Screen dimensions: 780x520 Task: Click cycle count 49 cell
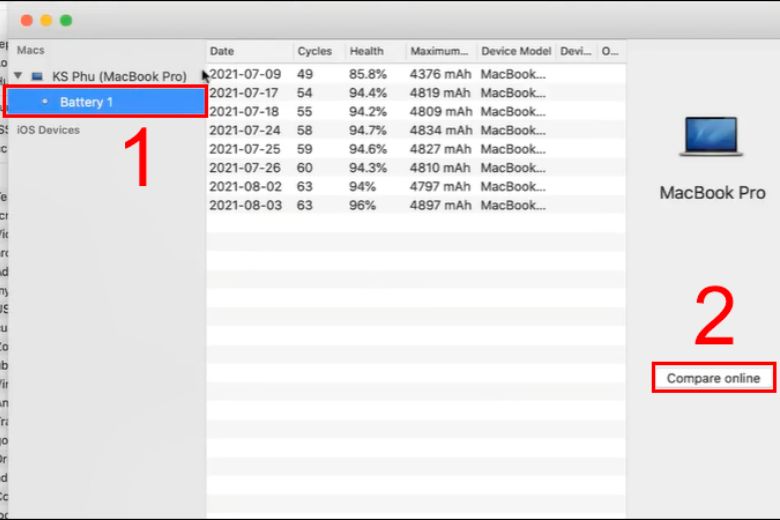coord(304,74)
